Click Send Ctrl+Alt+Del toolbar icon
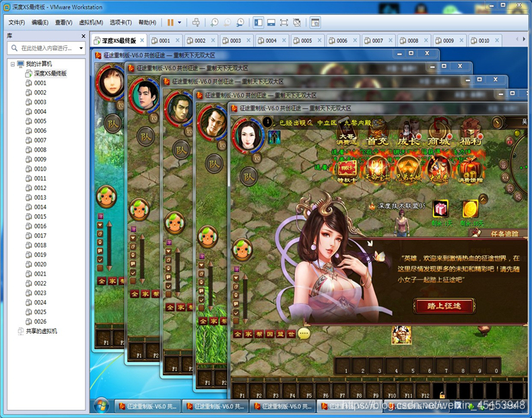 pos(196,22)
